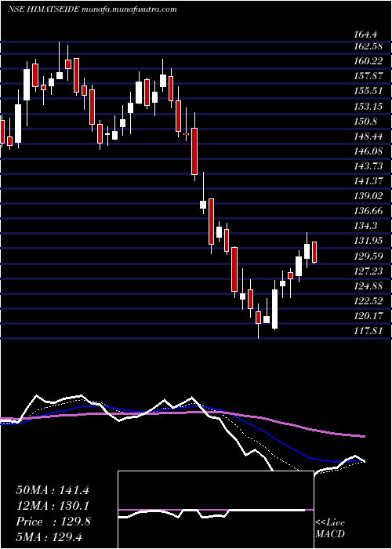This screenshot has width=392, height=549.
Task: Click the 162.58 price axis label
Action: pos(368,45)
